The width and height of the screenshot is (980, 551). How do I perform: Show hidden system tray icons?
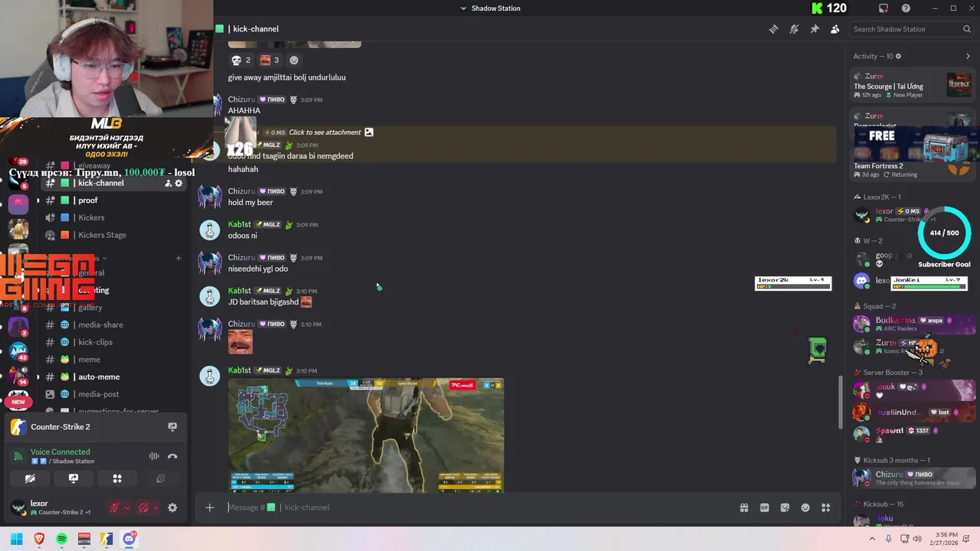872,539
